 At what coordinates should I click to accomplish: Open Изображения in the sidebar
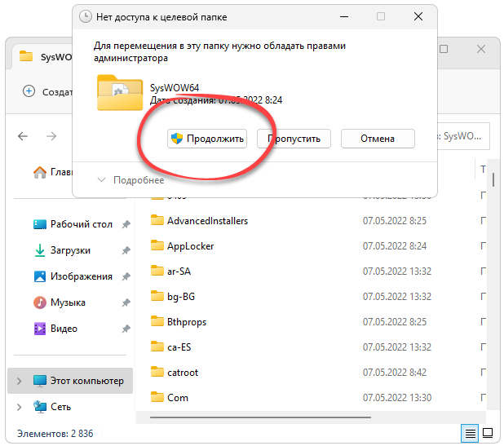pos(73,276)
